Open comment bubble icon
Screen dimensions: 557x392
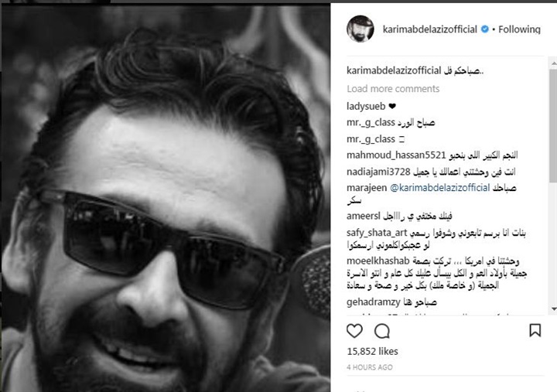click(x=382, y=331)
